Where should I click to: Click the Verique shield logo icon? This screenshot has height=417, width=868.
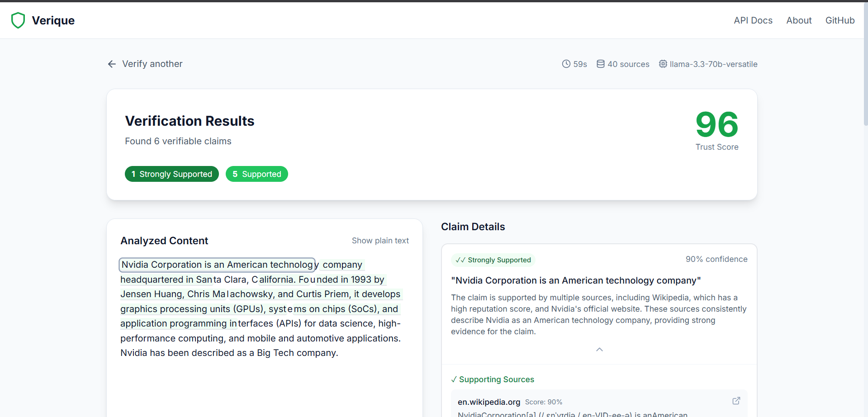click(18, 20)
